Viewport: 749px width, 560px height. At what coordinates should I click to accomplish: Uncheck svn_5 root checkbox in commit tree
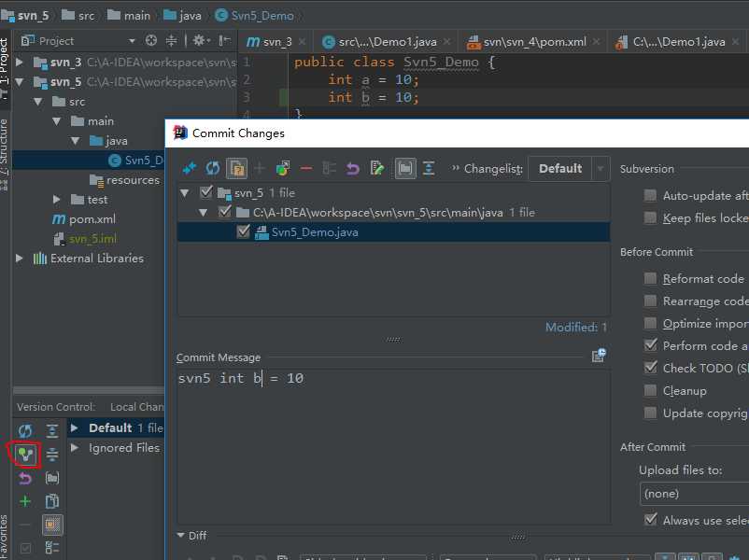[206, 192]
